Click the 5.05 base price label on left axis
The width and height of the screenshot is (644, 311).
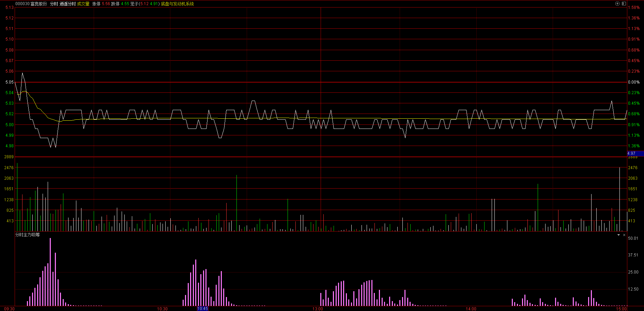10,82
